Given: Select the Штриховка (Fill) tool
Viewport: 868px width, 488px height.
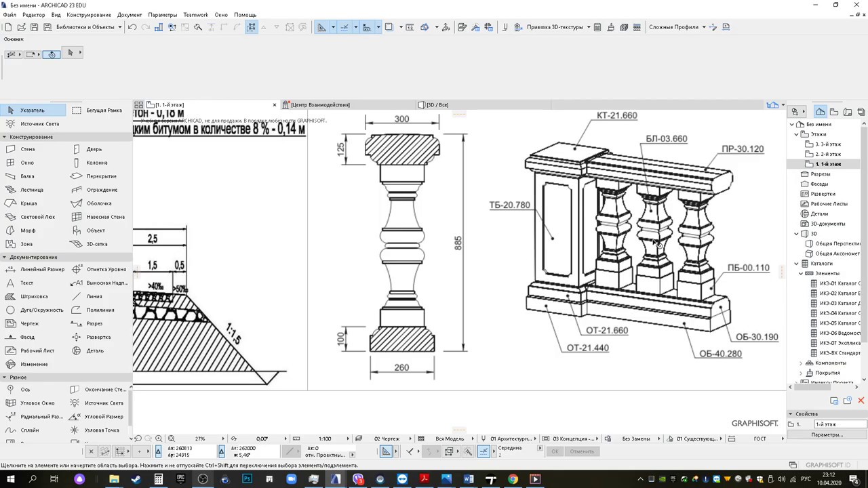Looking at the screenshot, I should tap(33, 296).
